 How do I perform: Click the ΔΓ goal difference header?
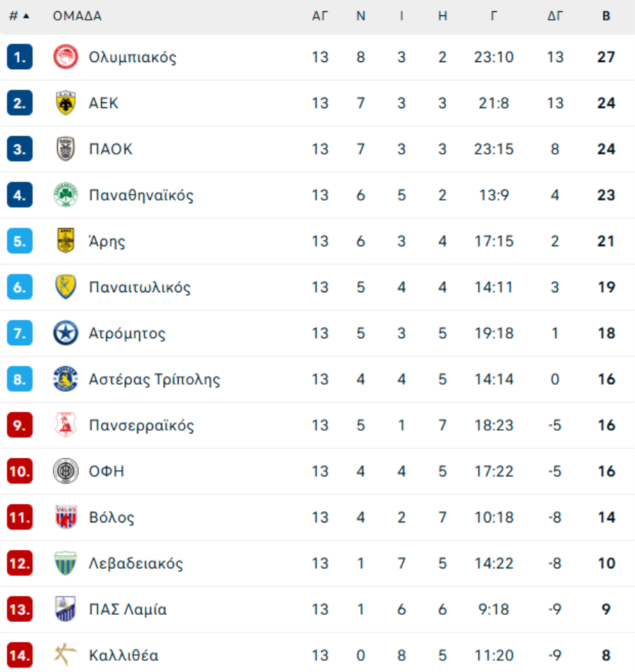(555, 16)
